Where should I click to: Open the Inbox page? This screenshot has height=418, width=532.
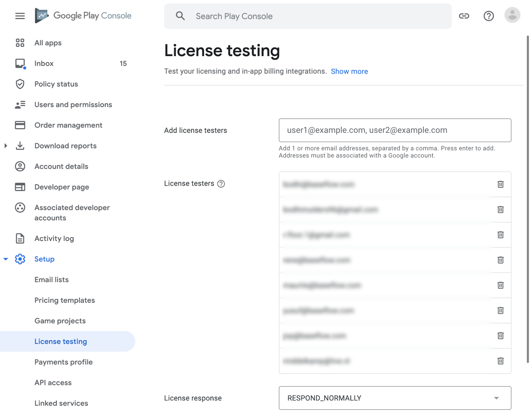(44, 64)
